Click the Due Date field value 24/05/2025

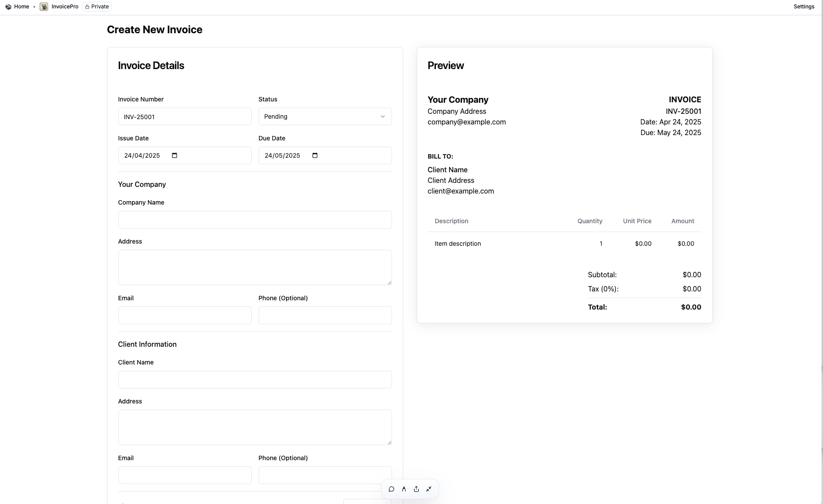[x=283, y=155]
